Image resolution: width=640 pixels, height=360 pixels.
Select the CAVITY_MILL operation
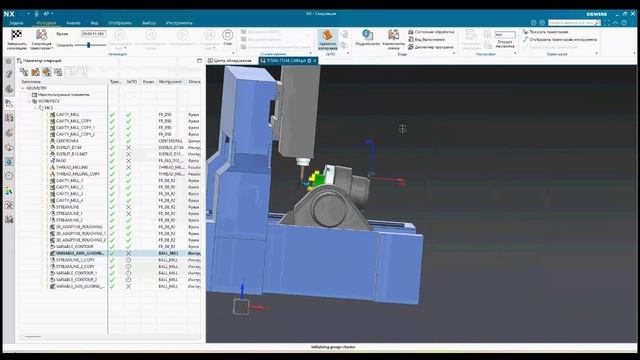pos(68,115)
